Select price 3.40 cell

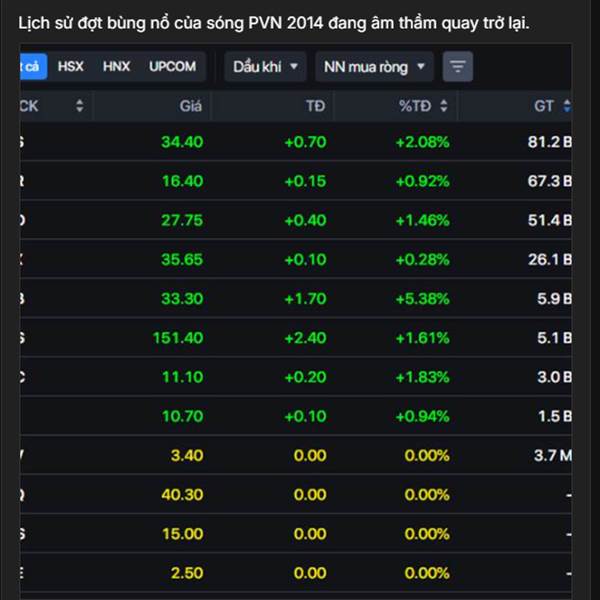click(x=187, y=455)
